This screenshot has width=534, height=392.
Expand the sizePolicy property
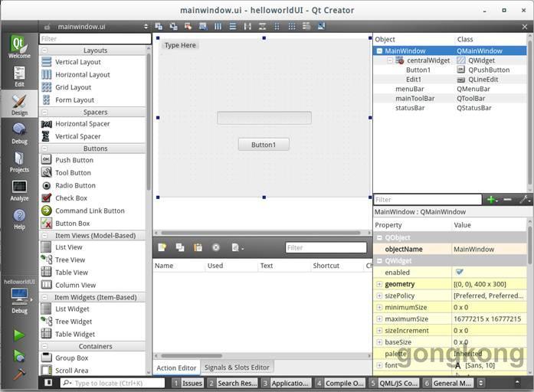[379, 296]
